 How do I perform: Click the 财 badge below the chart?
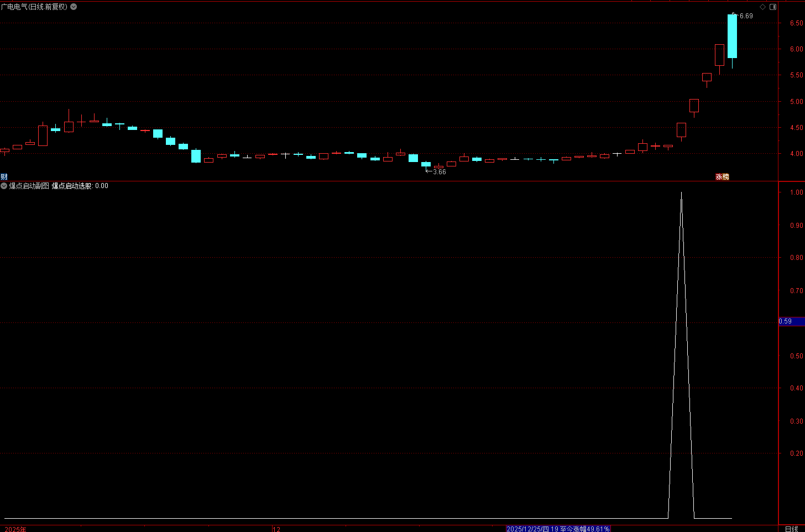point(4,176)
